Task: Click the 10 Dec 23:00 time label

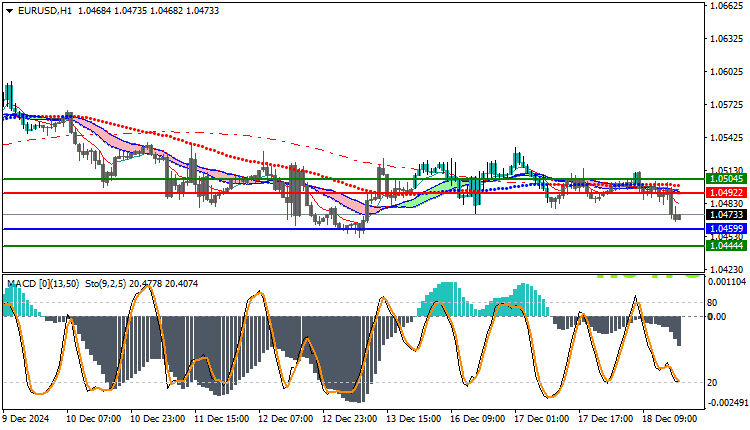Action: 157,419
